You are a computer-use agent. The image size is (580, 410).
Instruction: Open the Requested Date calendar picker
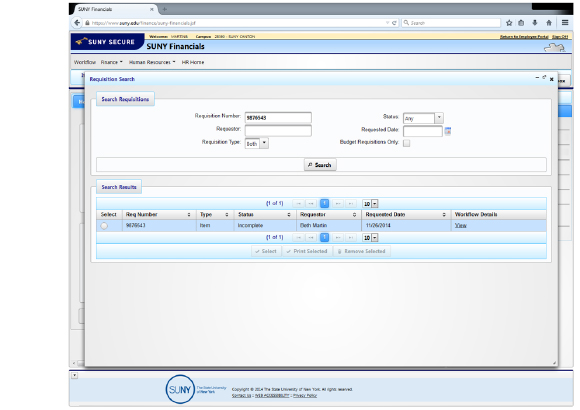coord(448,131)
